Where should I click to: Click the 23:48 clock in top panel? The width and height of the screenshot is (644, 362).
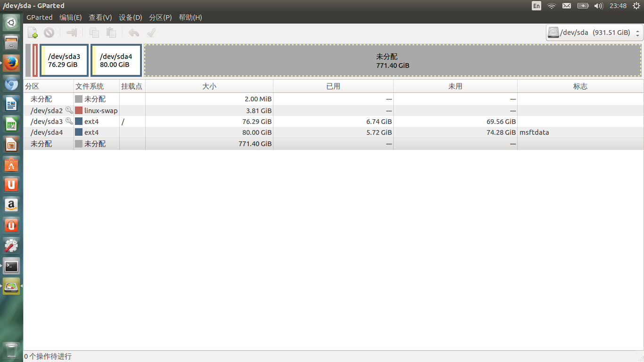coord(618,6)
